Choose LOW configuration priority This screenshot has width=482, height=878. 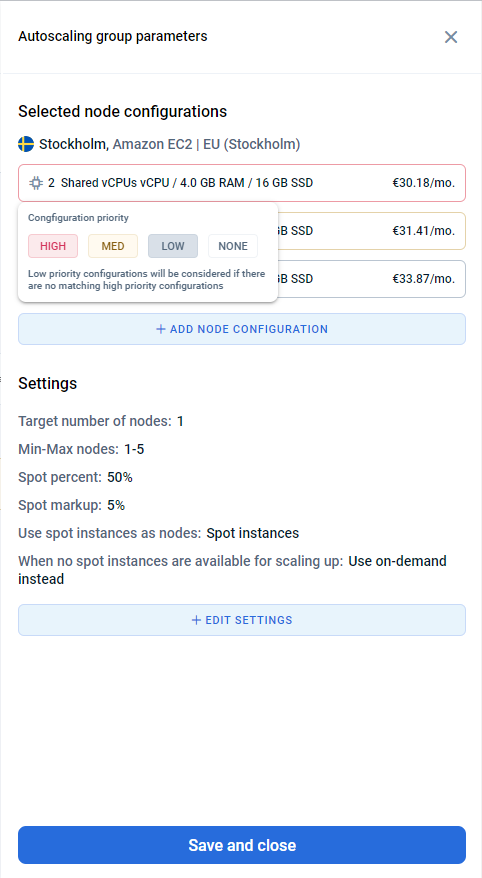point(172,246)
